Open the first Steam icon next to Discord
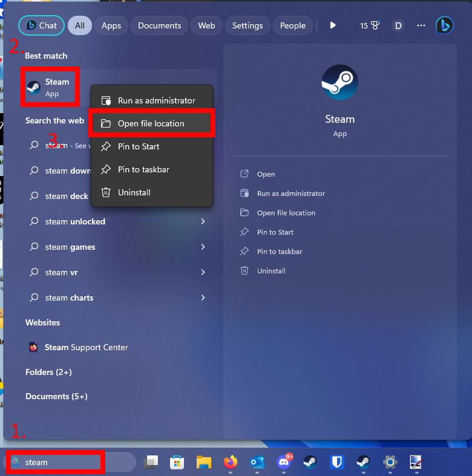 [x=310, y=462]
